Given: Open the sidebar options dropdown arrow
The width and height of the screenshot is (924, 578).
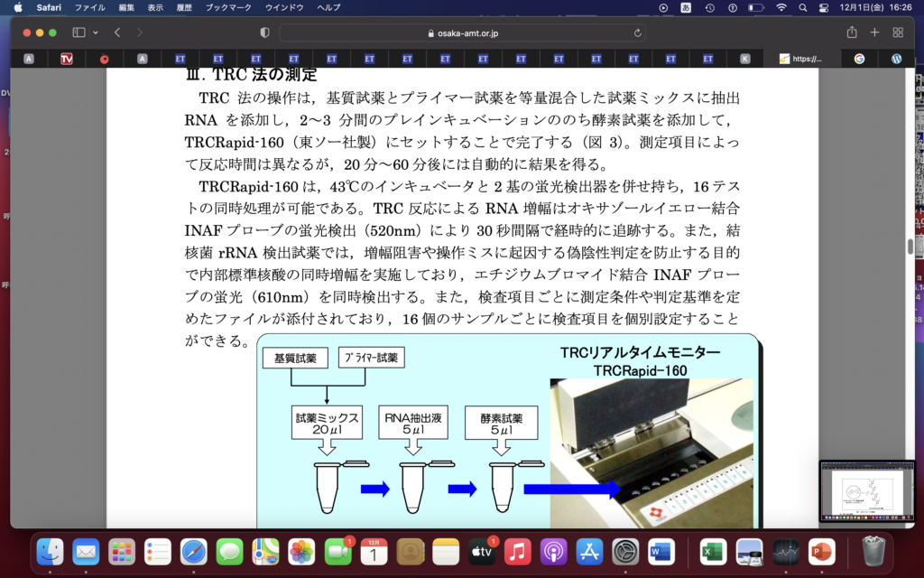Looking at the screenshot, I should [x=95, y=33].
